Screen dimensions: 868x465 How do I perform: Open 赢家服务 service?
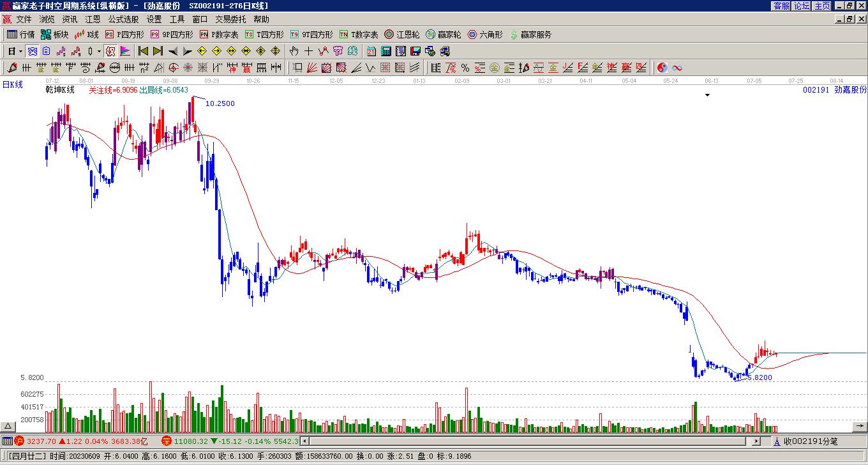click(x=530, y=34)
